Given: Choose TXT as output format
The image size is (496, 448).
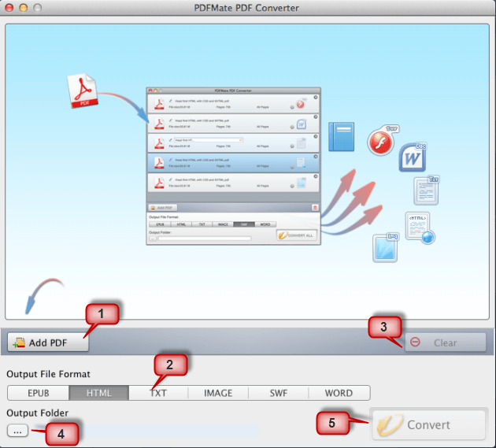Looking at the screenshot, I should point(158,393).
